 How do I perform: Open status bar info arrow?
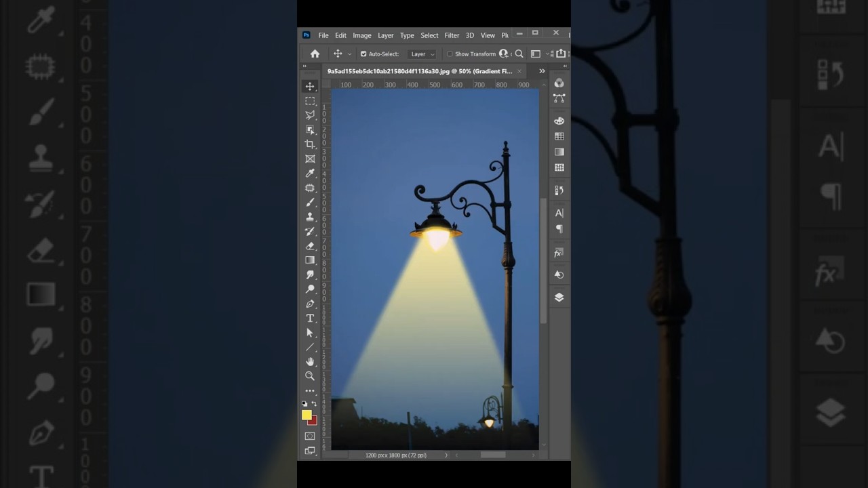click(446, 455)
